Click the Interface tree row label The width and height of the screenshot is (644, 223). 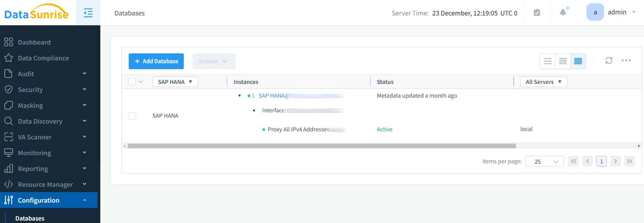pyautogui.click(x=302, y=110)
